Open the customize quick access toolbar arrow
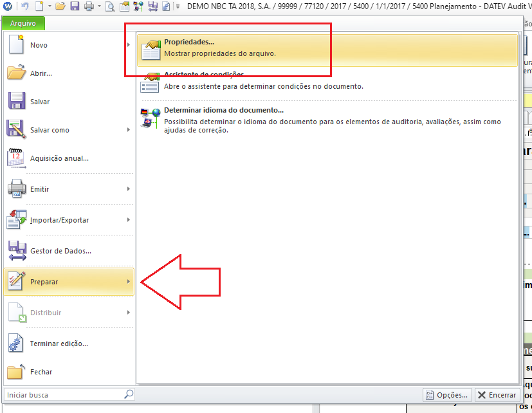Screen dimensions: 532x413 tap(178, 6)
